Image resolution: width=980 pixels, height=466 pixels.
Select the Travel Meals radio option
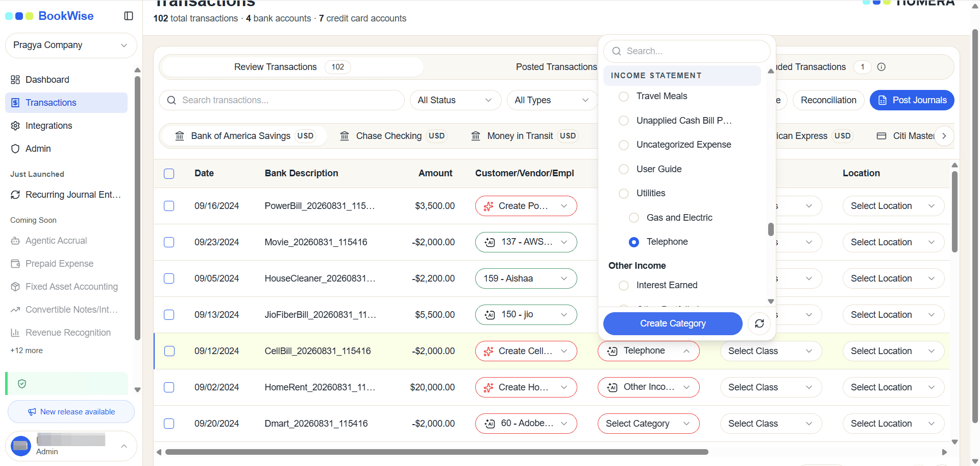pos(624,97)
